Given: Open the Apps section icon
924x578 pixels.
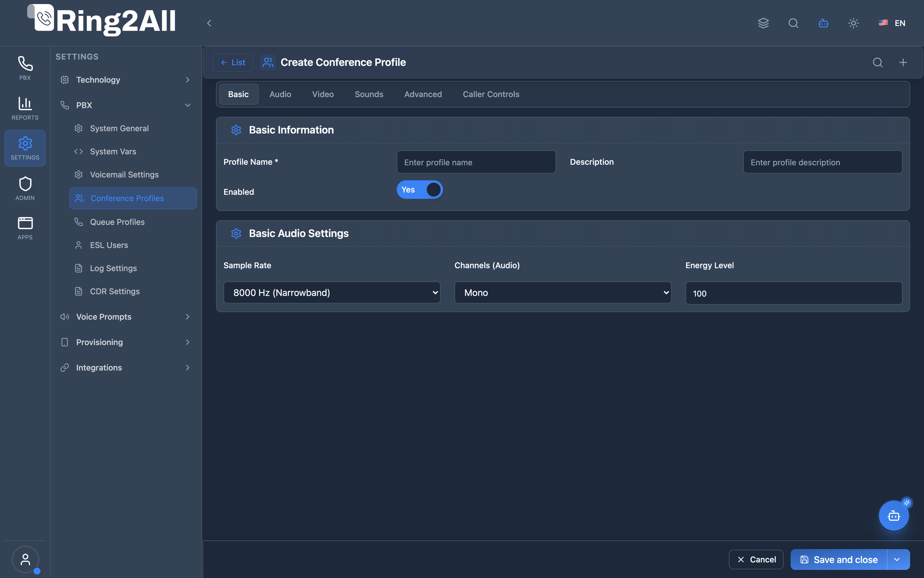Looking at the screenshot, I should point(25,228).
